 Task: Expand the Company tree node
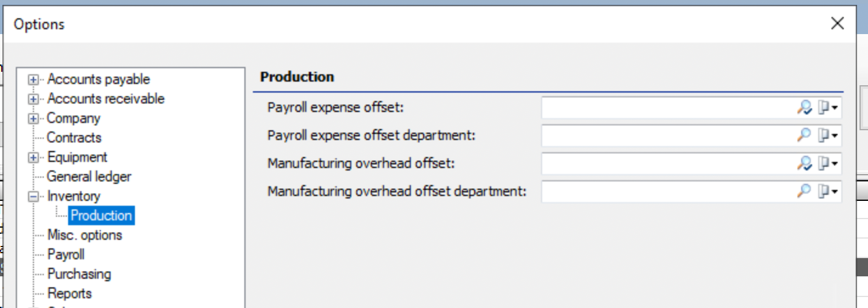(x=33, y=119)
